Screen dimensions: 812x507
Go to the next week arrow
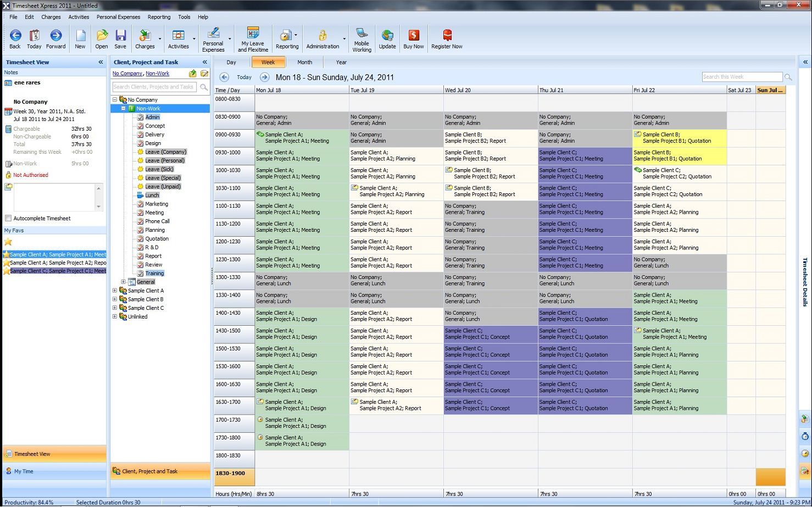[x=264, y=77]
